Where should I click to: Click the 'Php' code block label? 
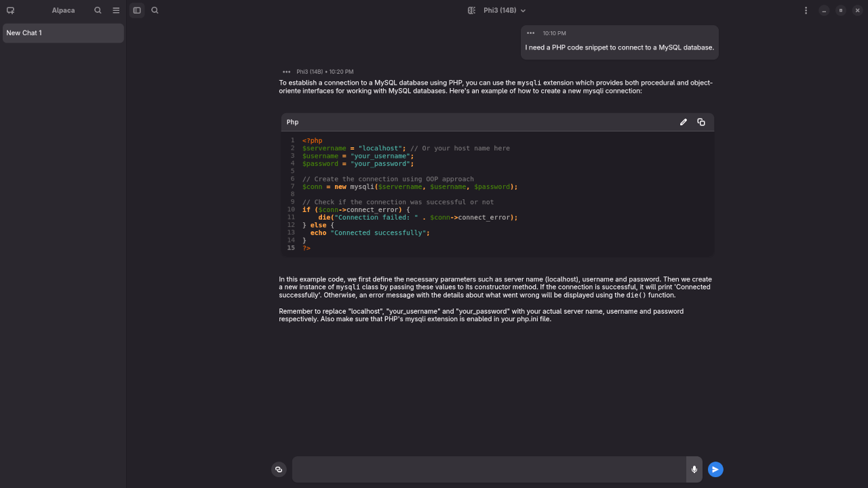(292, 122)
